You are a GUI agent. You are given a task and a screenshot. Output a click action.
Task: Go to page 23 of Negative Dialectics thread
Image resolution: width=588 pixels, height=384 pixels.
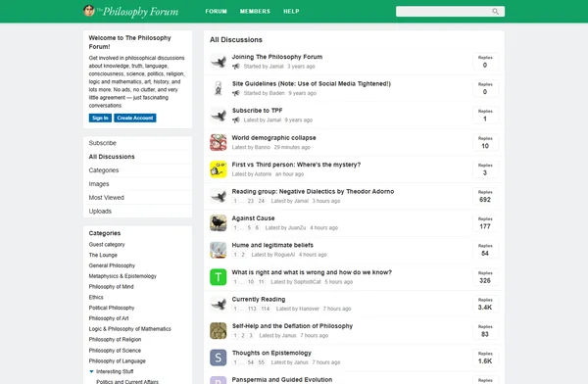tap(251, 201)
